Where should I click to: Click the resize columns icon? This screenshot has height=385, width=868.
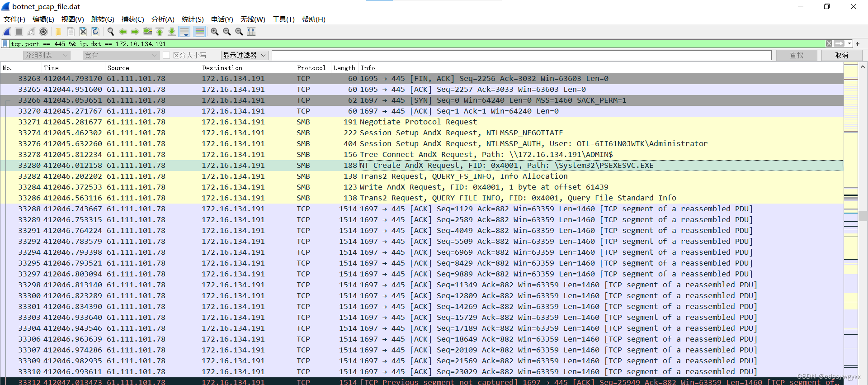coord(251,32)
